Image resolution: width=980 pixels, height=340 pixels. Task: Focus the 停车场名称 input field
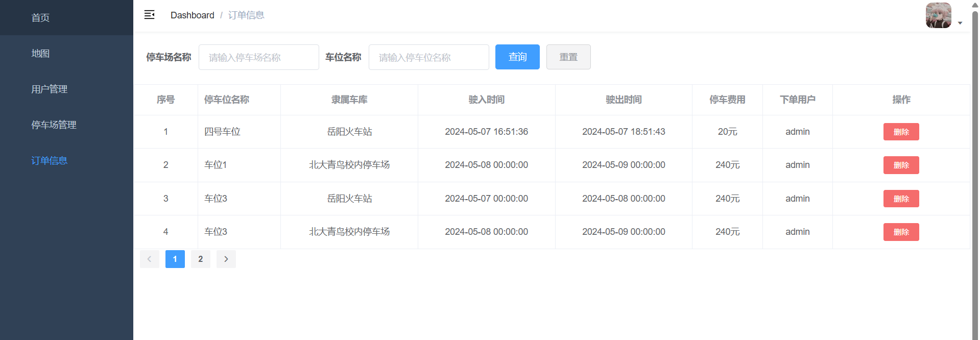259,57
